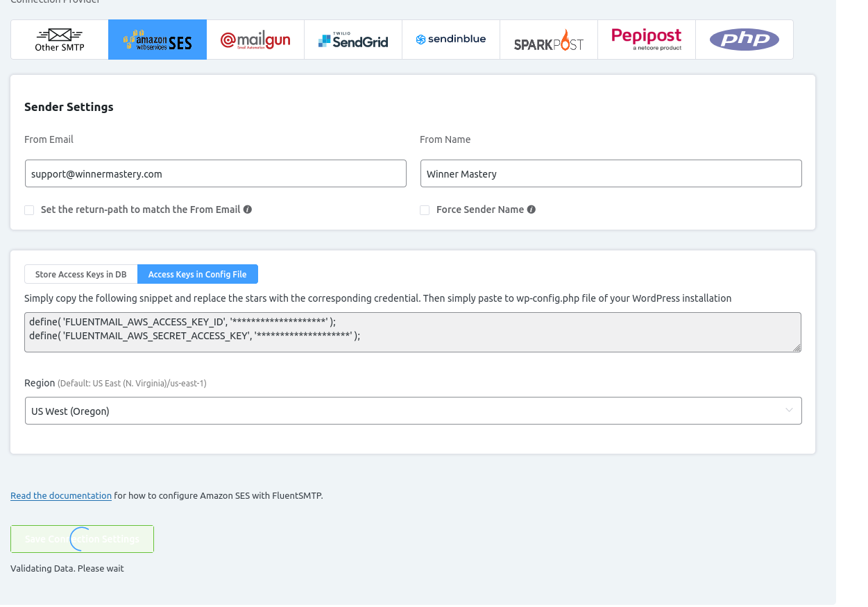868x607 pixels.
Task: Switch to the Store Access Keys in DB tab
Action: coord(80,274)
